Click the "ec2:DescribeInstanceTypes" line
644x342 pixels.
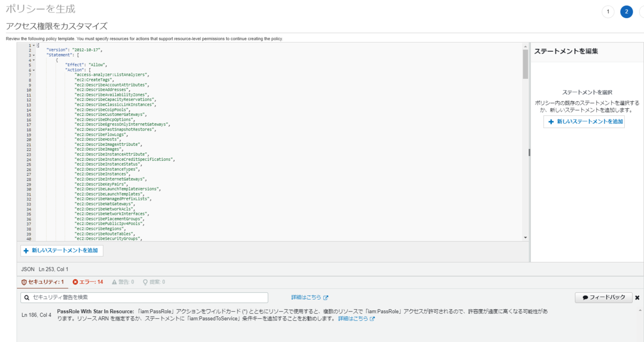(106, 169)
